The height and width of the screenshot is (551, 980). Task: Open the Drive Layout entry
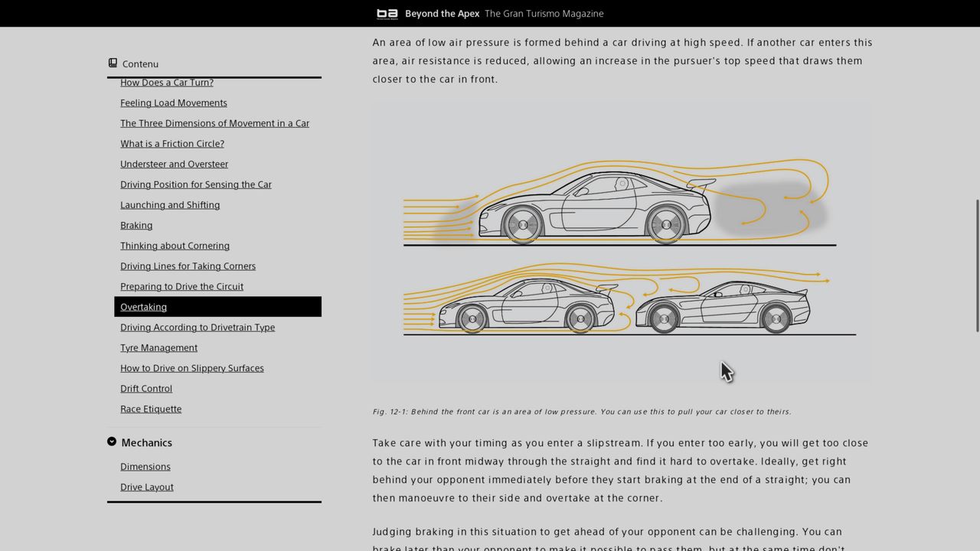pos(147,487)
